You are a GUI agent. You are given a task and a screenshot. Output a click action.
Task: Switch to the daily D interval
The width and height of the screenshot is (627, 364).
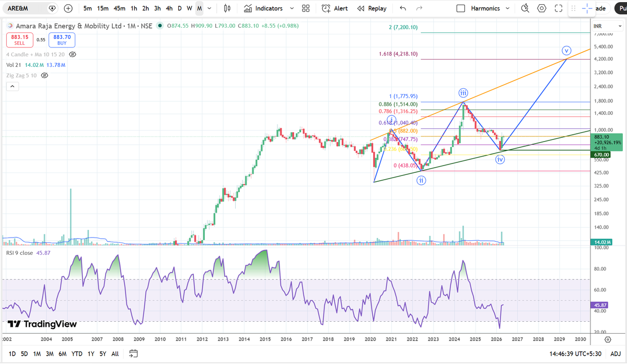click(x=180, y=8)
